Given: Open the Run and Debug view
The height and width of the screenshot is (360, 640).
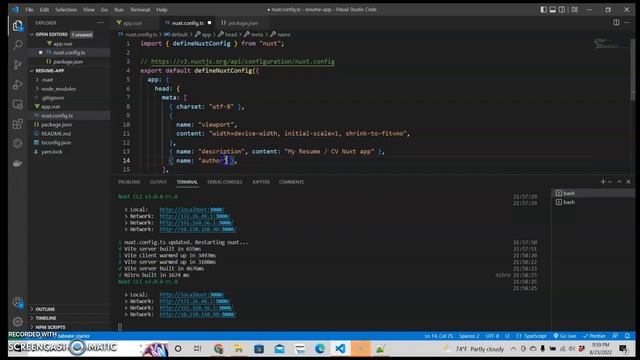Looking at the screenshot, I should 18,84.
